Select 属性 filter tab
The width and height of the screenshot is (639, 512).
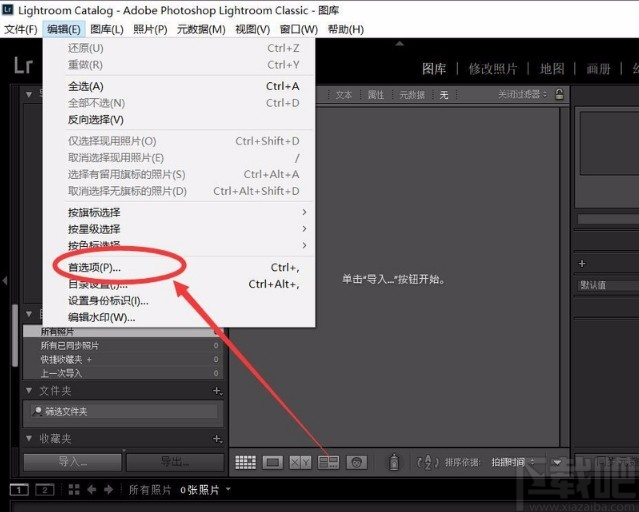(376, 95)
